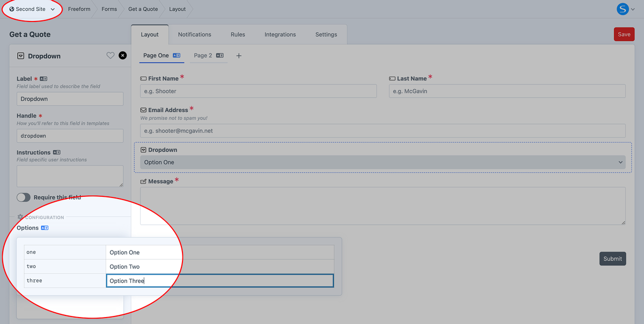644x324 pixels.
Task: Click the Email Address input field
Action: [x=383, y=130]
